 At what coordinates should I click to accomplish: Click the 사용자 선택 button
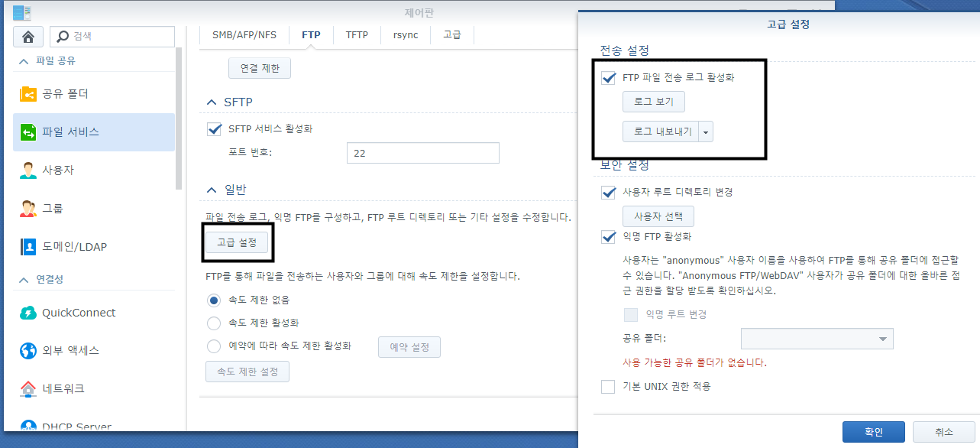658,216
